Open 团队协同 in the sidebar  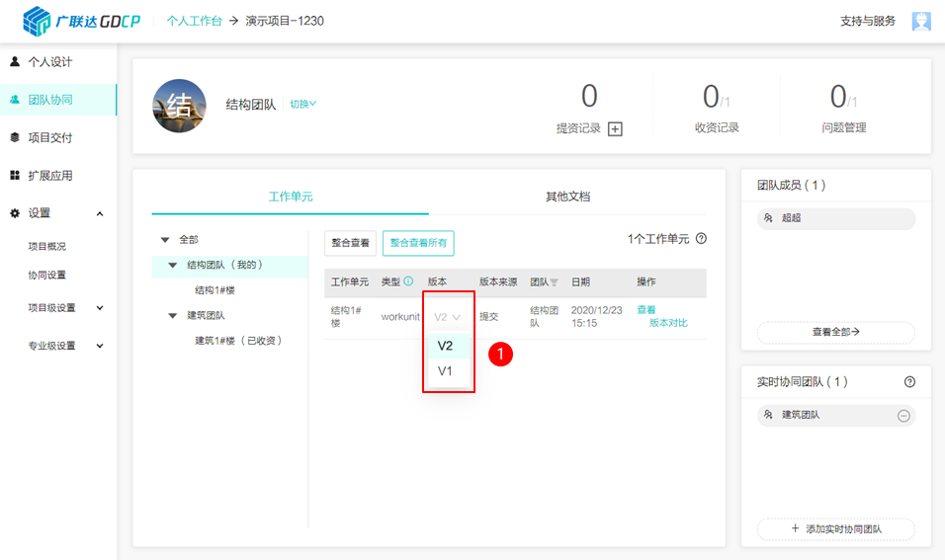point(58,100)
